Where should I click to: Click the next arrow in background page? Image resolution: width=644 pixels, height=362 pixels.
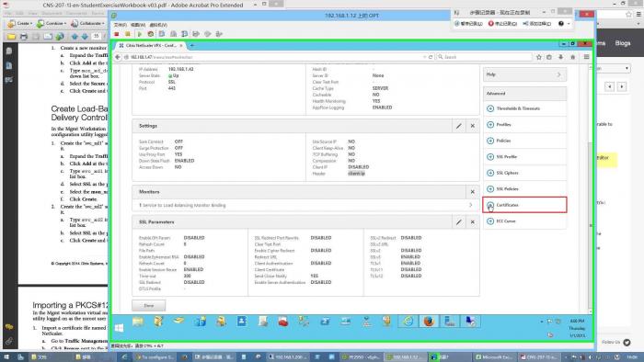[x=622, y=87]
